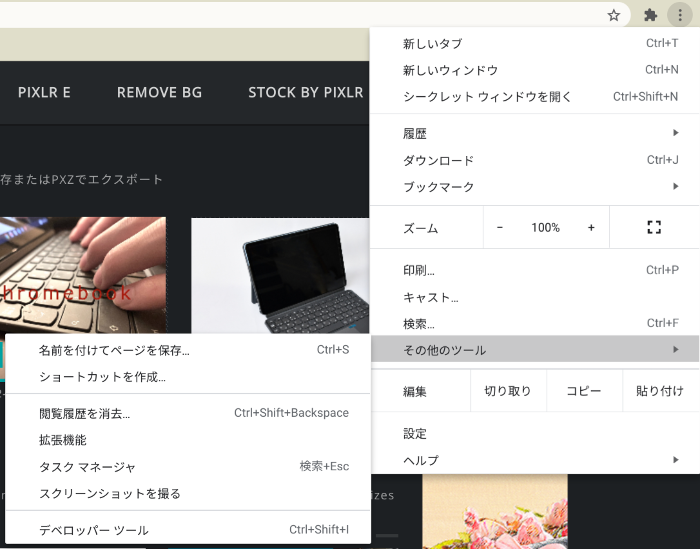Open 検索... menu entry
The image size is (700, 549).
click(535, 324)
